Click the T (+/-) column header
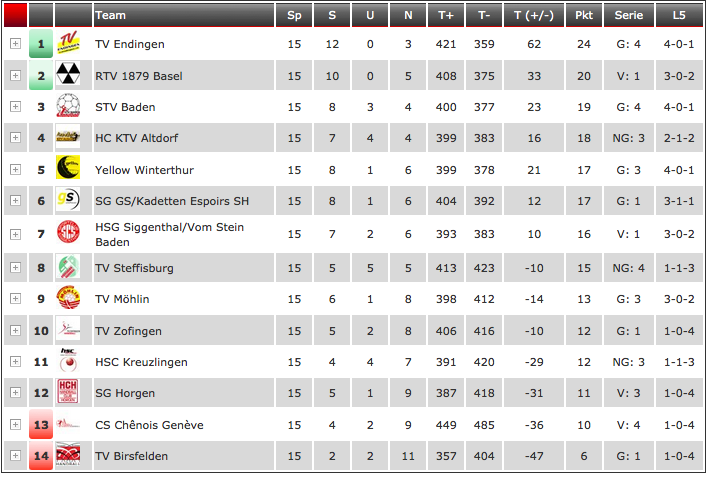Screen dimensions: 708x478 [x=534, y=15]
